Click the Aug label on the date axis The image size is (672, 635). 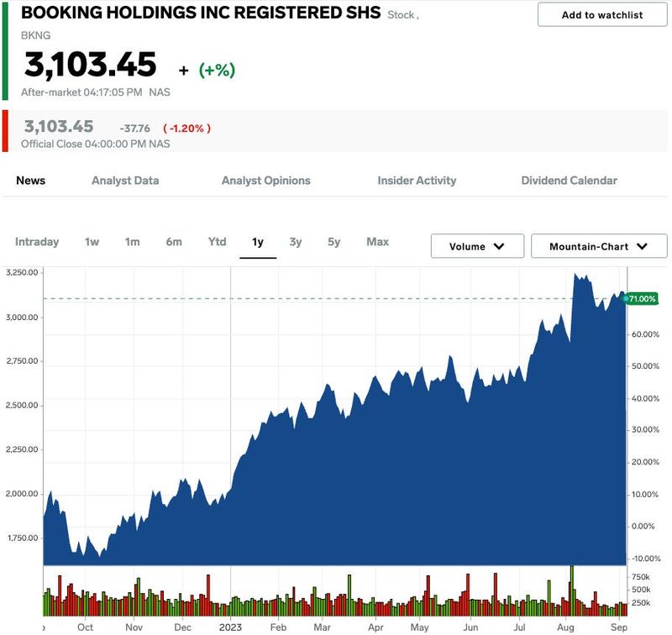[565, 627]
